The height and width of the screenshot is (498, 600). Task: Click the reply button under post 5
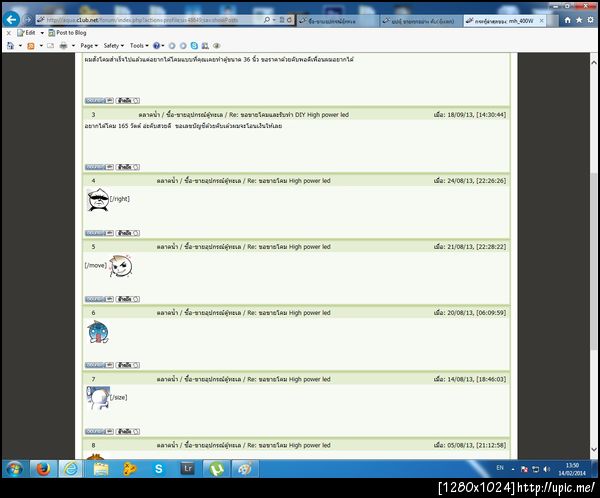99,299
